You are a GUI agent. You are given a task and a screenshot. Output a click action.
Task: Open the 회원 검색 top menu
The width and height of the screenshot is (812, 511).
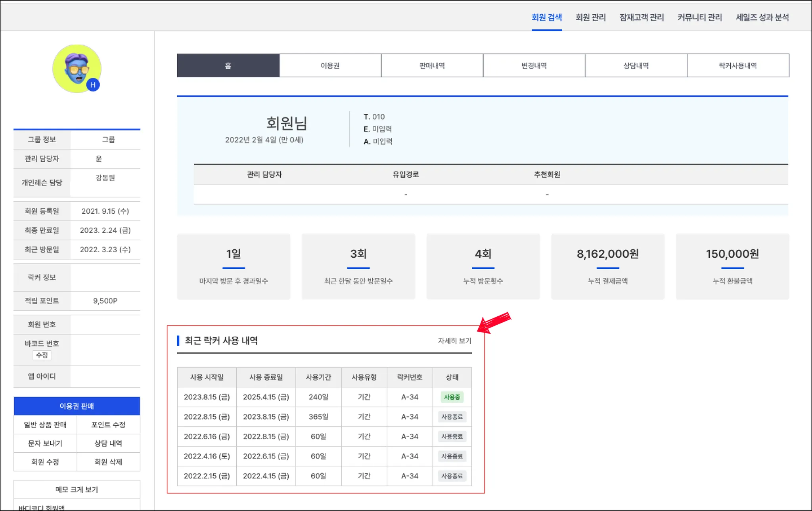(x=546, y=17)
